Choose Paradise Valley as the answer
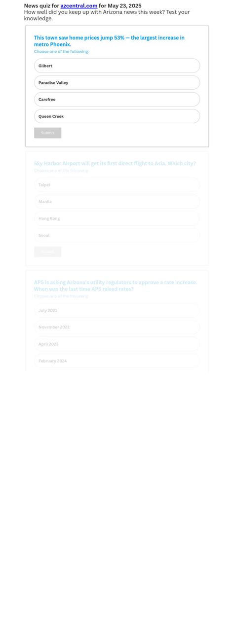Screen dimensions: 234x644 pos(117,83)
